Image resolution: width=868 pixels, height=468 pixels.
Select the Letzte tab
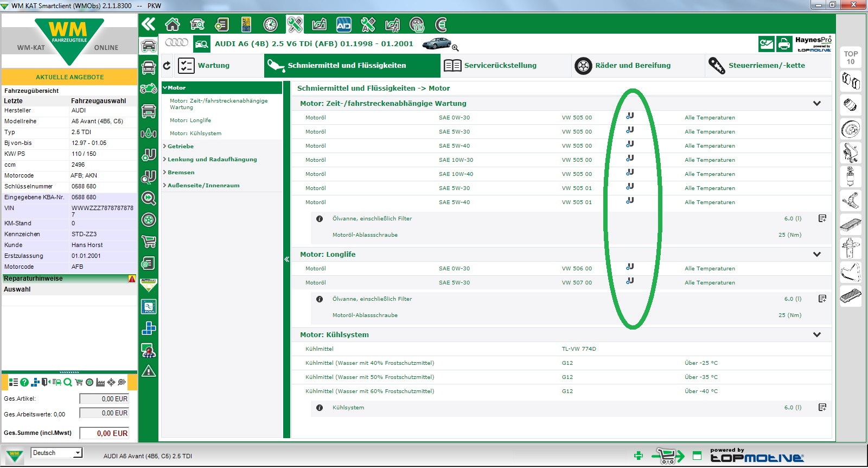[x=14, y=101]
